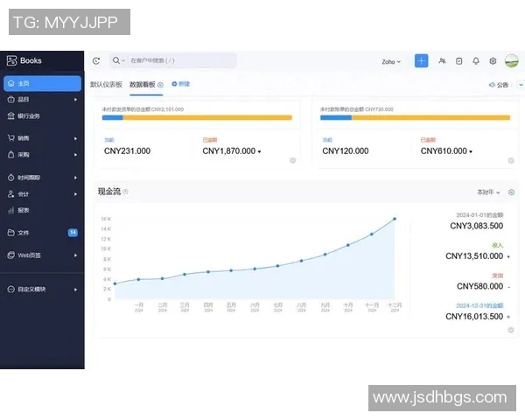Click the Zoho Books logo
This screenshot has width=525, height=420.
tap(24, 61)
